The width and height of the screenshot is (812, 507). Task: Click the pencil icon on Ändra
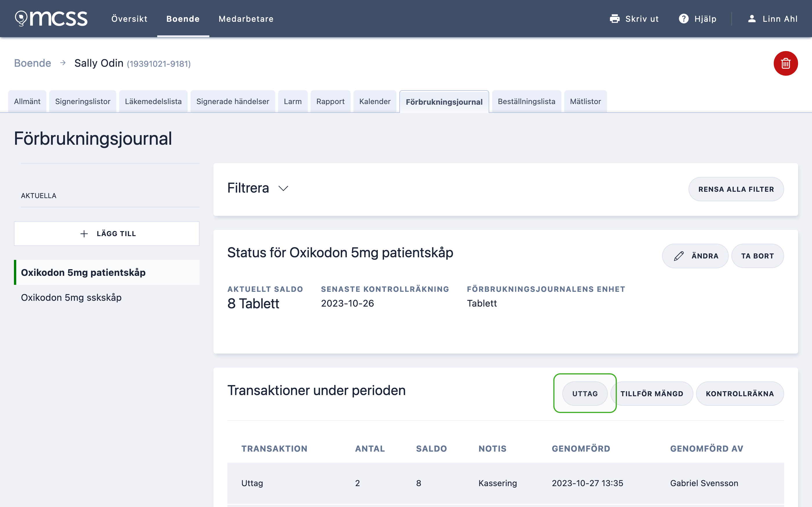point(679,256)
